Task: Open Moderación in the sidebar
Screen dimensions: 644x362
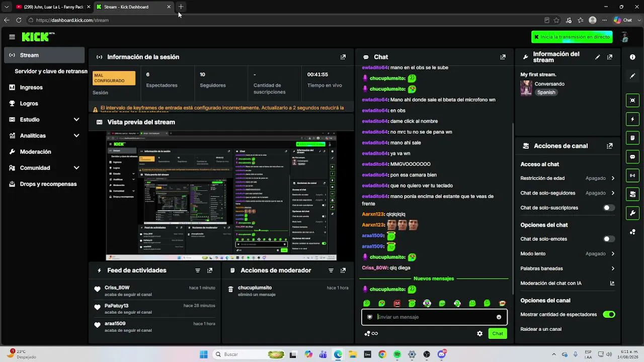Action: coord(44,152)
